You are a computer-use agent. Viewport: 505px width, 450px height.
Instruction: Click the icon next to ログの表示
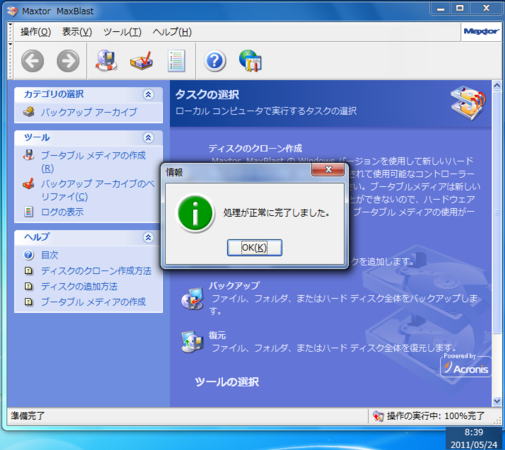pyautogui.click(x=29, y=212)
